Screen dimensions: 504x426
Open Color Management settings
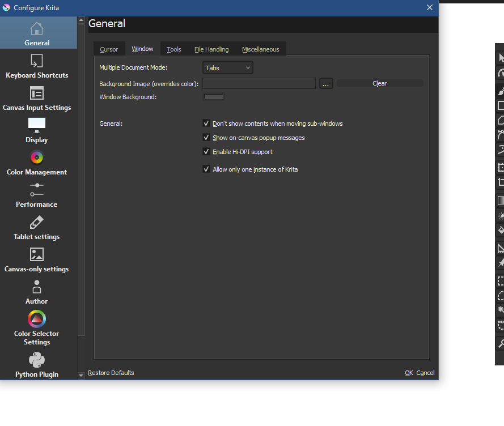pos(37,163)
